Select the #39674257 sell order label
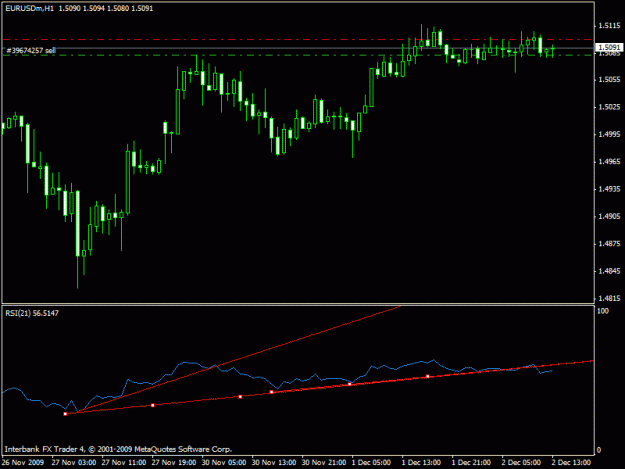625x469 pixels. [x=31, y=51]
